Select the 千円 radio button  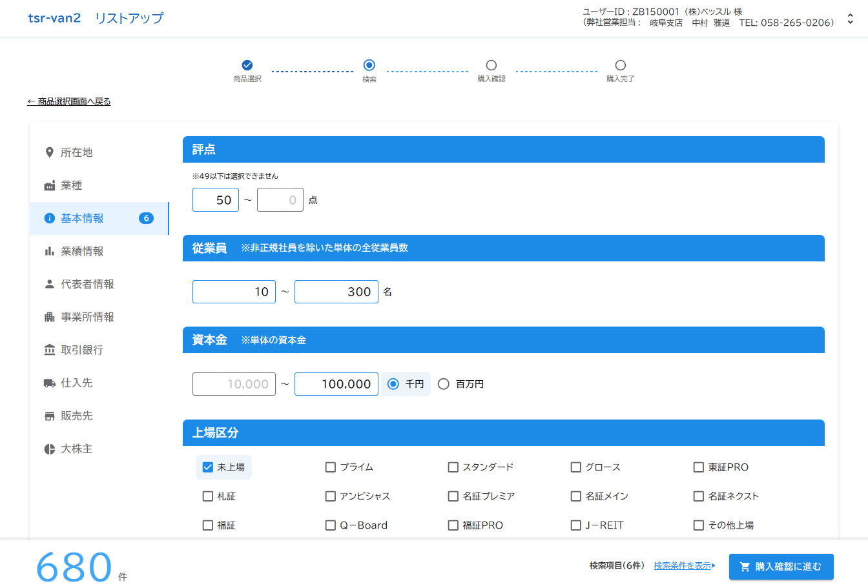pos(393,384)
